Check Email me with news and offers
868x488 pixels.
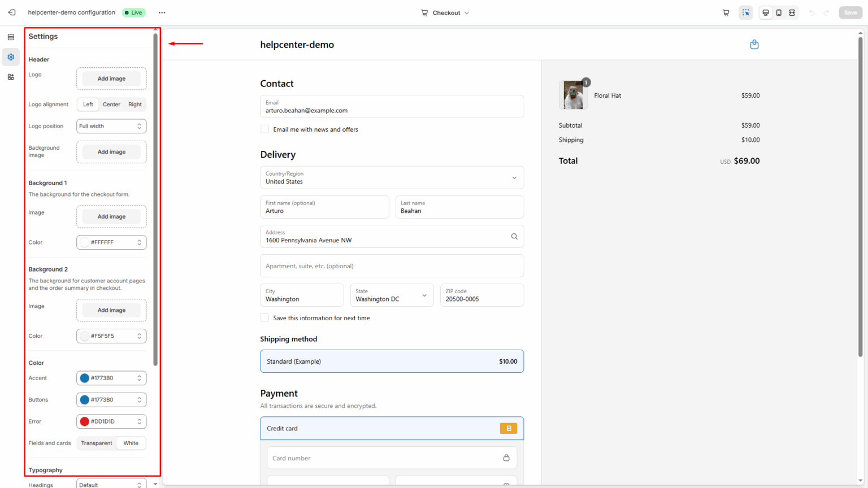[x=264, y=129]
